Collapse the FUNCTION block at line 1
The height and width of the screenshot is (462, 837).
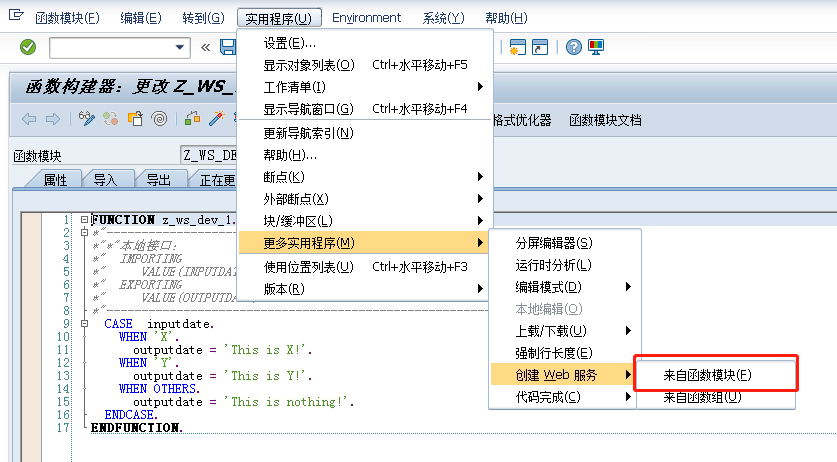(84, 219)
